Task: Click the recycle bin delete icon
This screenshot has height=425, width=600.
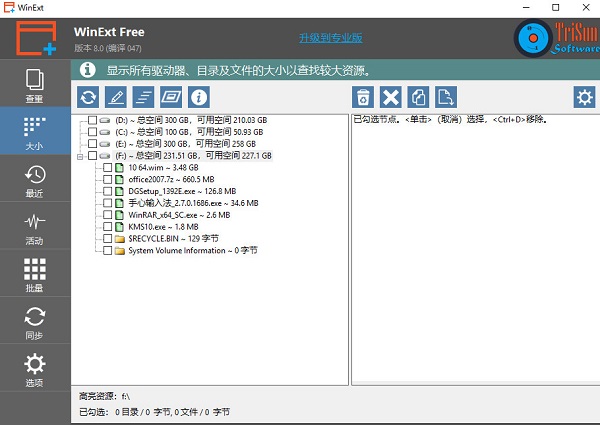Action: click(363, 97)
